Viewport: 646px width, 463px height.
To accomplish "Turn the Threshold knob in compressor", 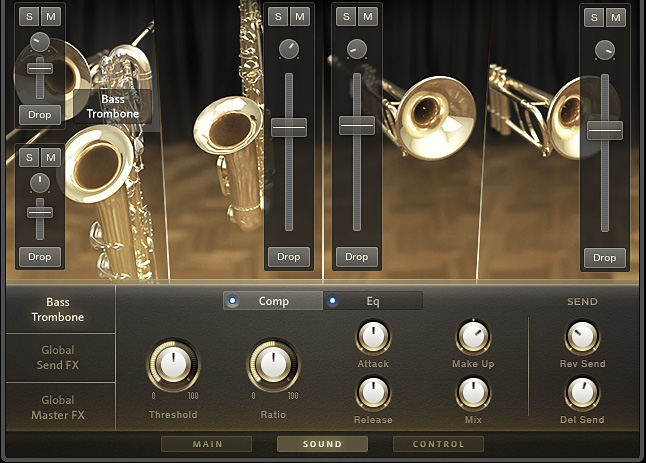I will point(173,365).
